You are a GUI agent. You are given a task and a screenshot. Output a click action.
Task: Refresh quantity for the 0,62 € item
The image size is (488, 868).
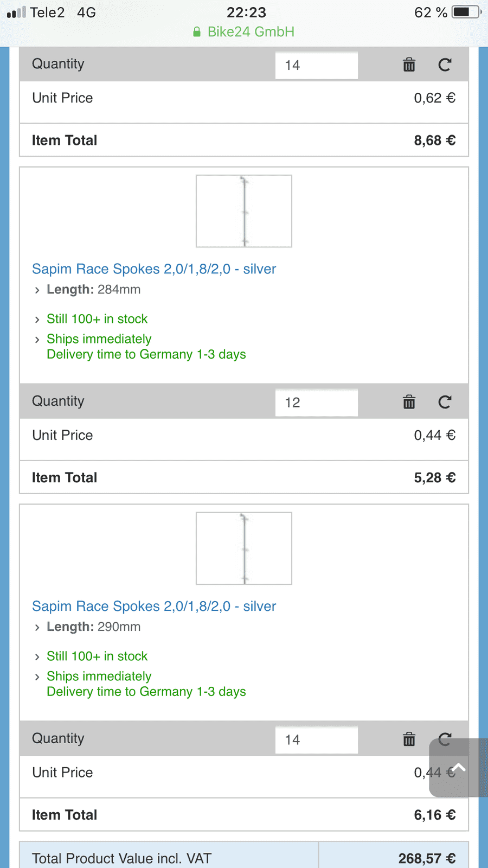445,65
